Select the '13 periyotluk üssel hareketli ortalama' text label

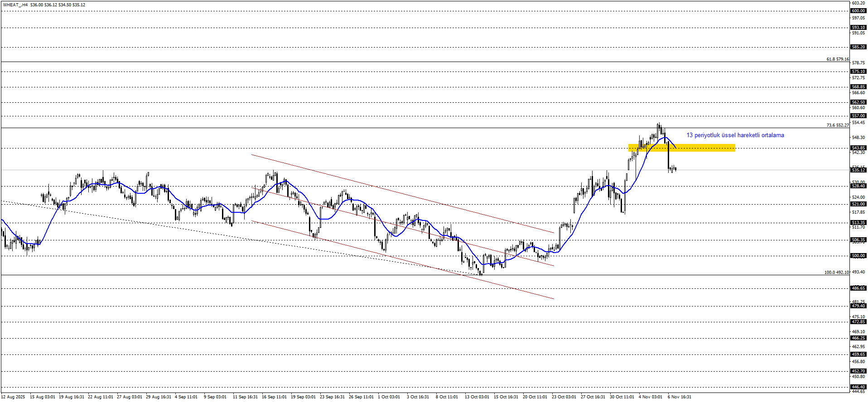pos(735,135)
